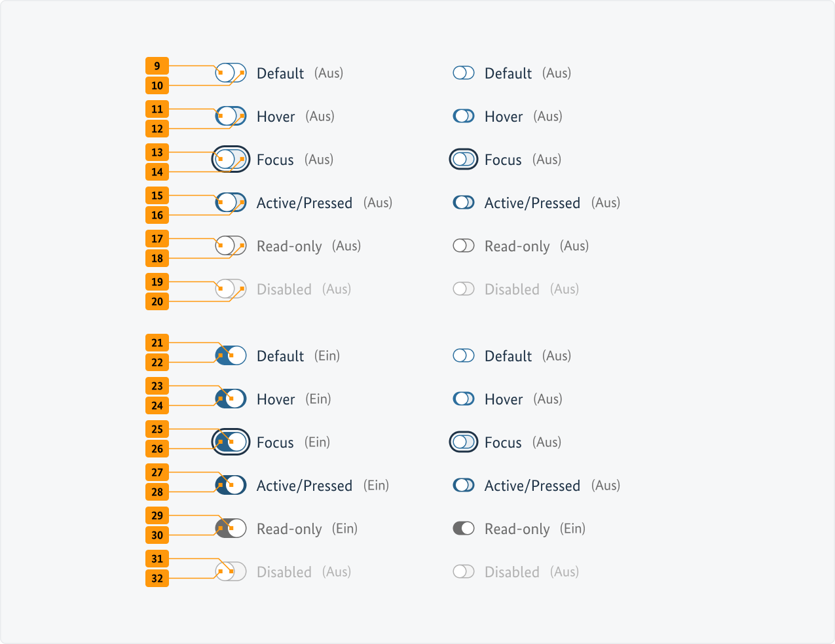
Task: Select annotation marker 27
Action: pyautogui.click(x=157, y=472)
